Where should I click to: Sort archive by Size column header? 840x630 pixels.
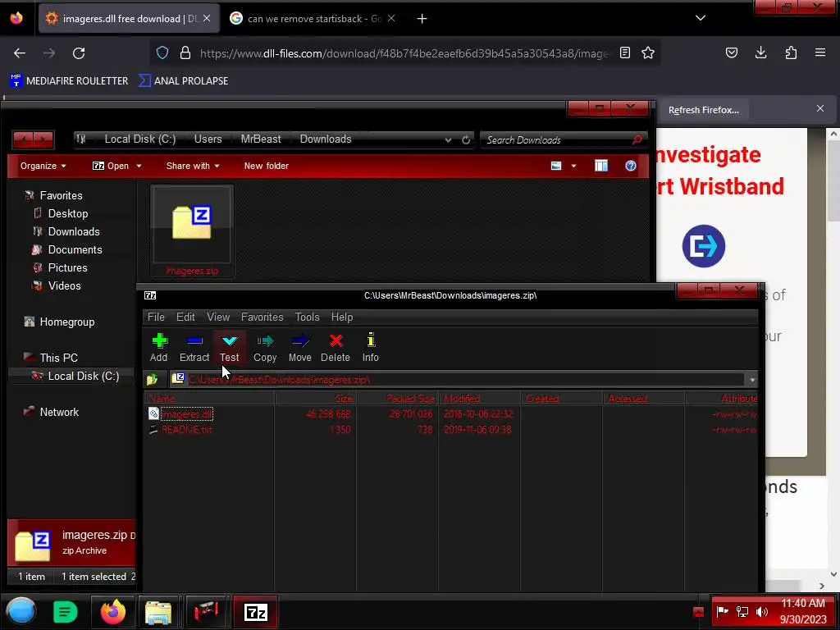point(316,399)
